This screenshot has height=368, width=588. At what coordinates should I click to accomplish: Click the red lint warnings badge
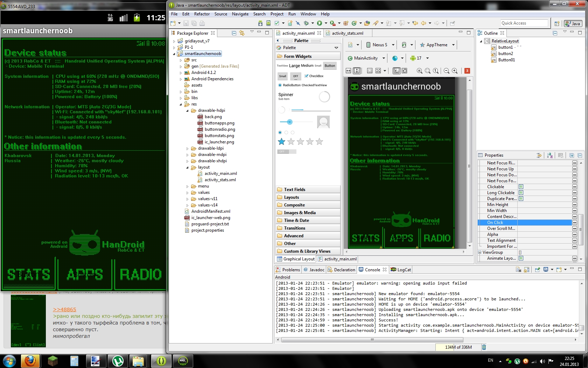pyautogui.click(x=467, y=71)
